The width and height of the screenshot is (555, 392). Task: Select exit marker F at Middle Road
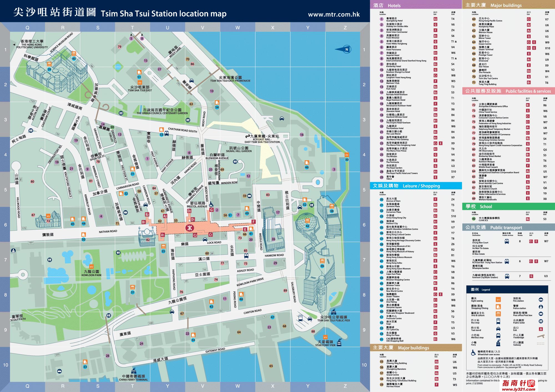click(253, 222)
